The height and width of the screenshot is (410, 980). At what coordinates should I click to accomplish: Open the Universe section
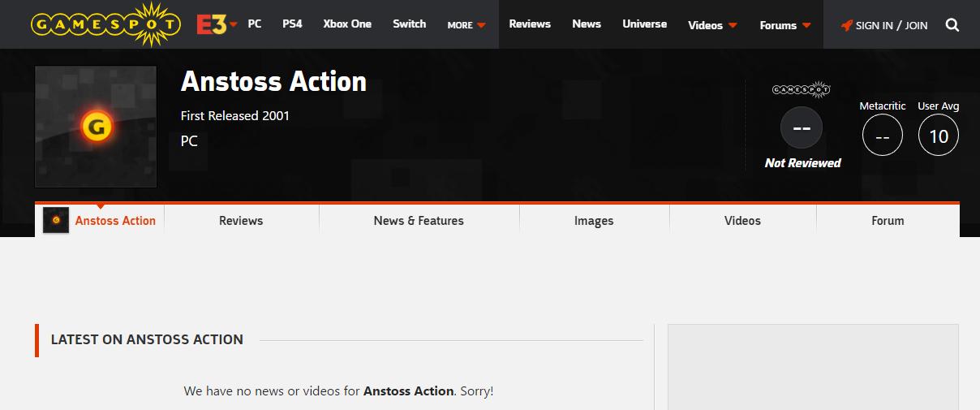(645, 24)
